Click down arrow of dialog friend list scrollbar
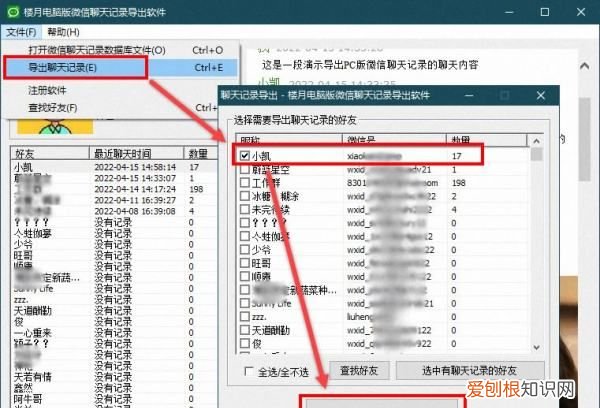The image size is (600, 408). pos(536,347)
